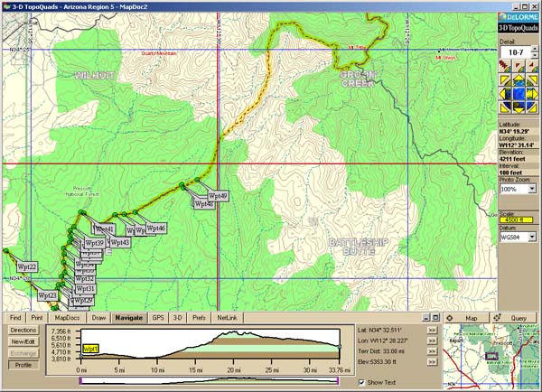Pan the map northeast with the arrow
Viewport: 542px width, 392px height.
(x=532, y=80)
